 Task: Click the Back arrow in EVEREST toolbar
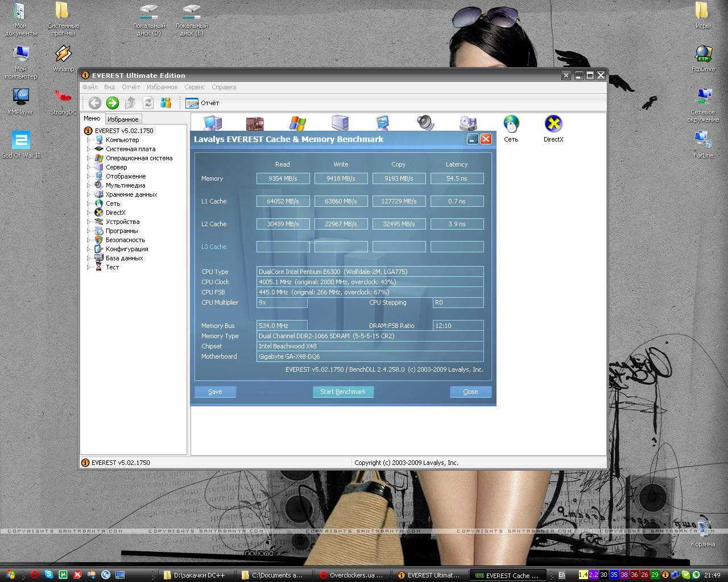(94, 103)
